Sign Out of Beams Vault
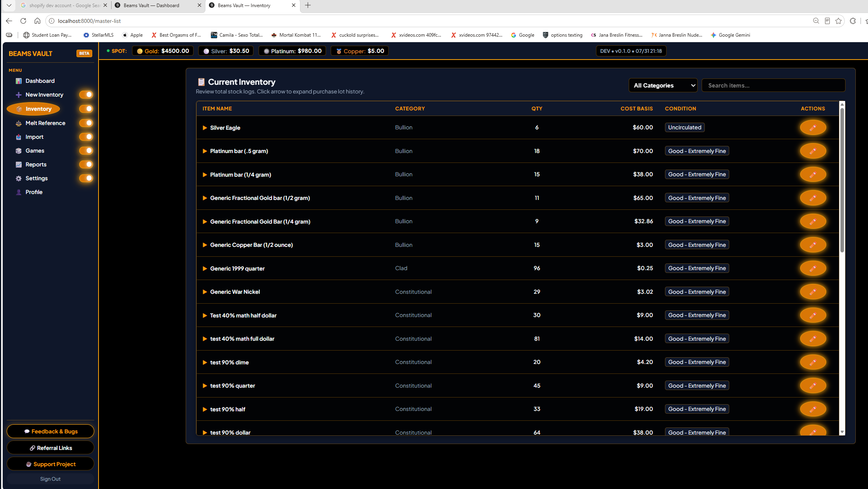This screenshot has width=868, height=489. 50,479
